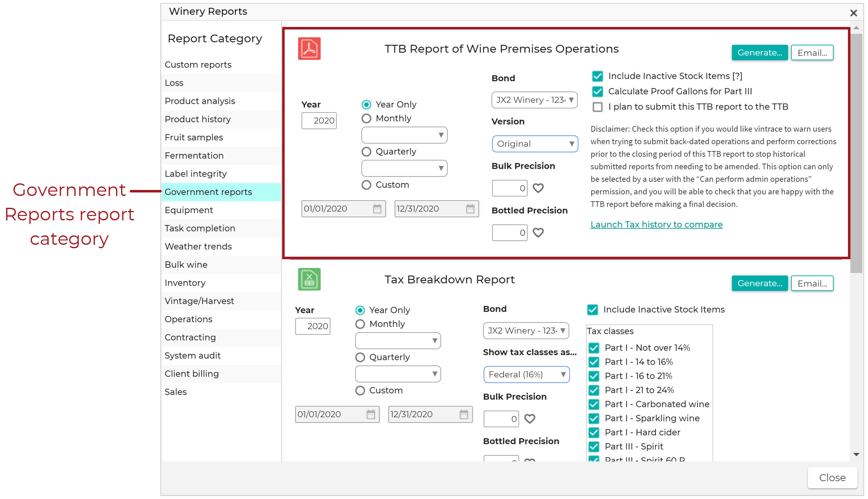868x499 pixels.
Task: Select Custom reports category
Action: click(221, 65)
